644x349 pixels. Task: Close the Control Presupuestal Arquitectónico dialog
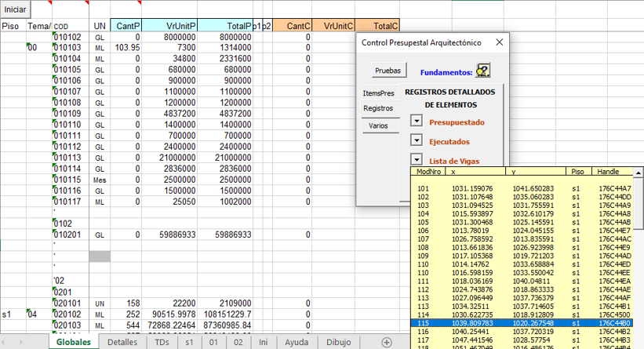click(x=499, y=42)
